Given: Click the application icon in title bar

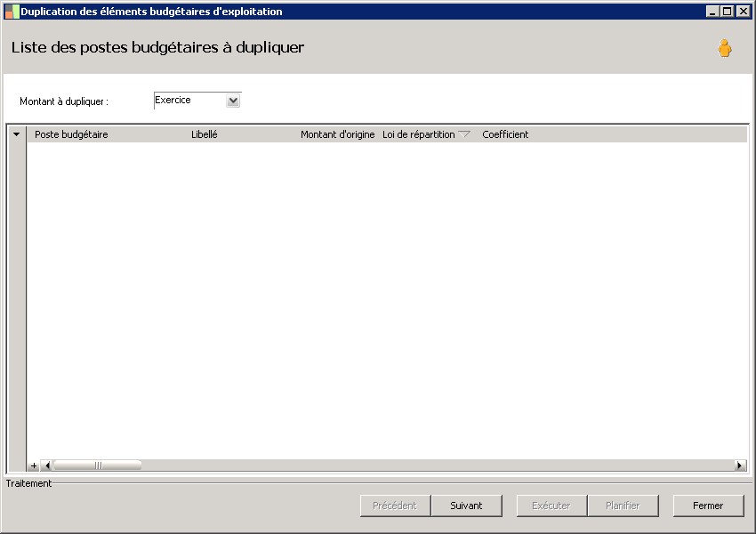Looking at the screenshot, I should coord(12,12).
